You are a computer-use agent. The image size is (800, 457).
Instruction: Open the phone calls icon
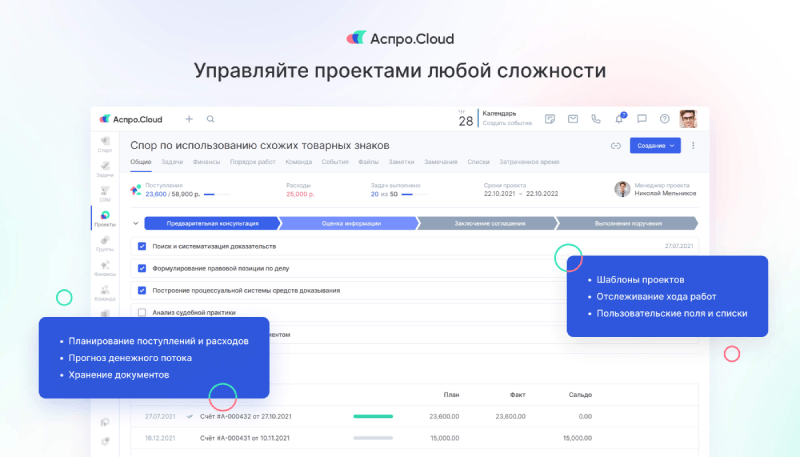pos(596,119)
